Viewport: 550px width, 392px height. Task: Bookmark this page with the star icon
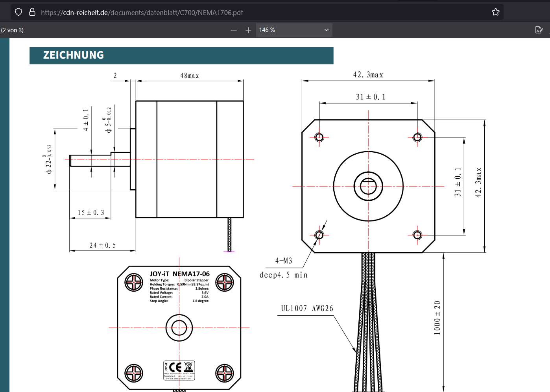click(x=496, y=12)
